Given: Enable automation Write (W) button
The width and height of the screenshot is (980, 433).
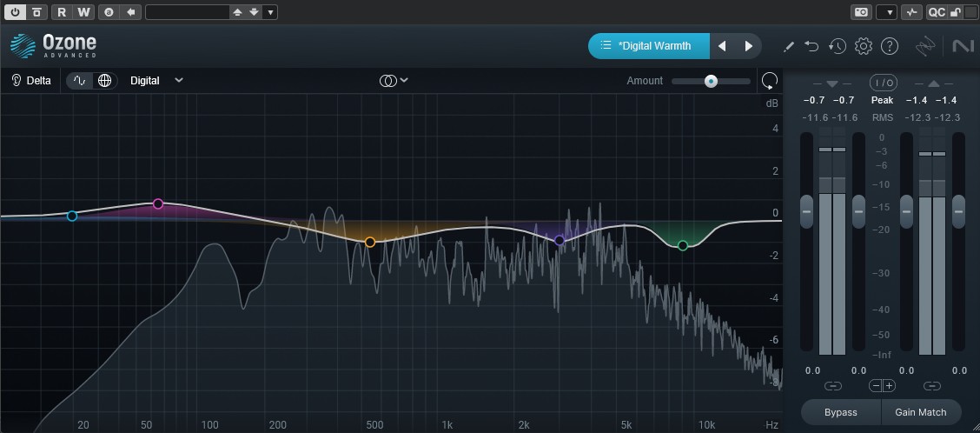Looking at the screenshot, I should point(83,12).
